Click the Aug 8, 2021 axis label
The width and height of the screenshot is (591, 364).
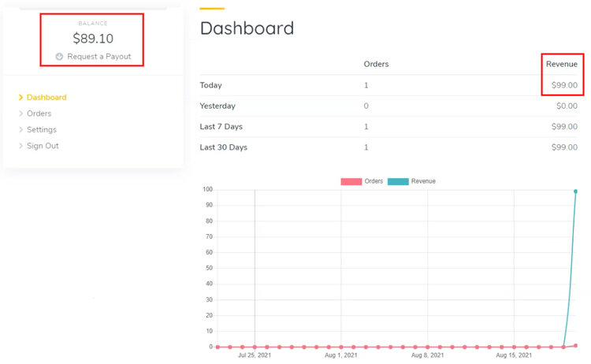[x=427, y=355]
